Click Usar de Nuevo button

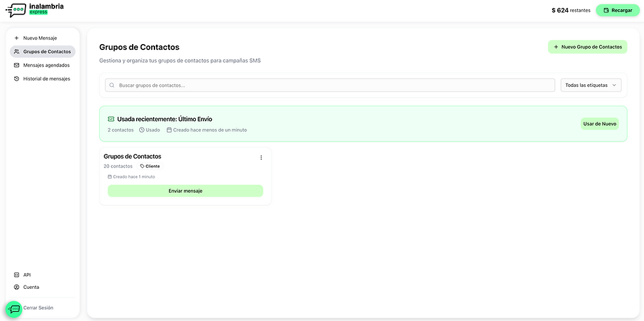599,124
